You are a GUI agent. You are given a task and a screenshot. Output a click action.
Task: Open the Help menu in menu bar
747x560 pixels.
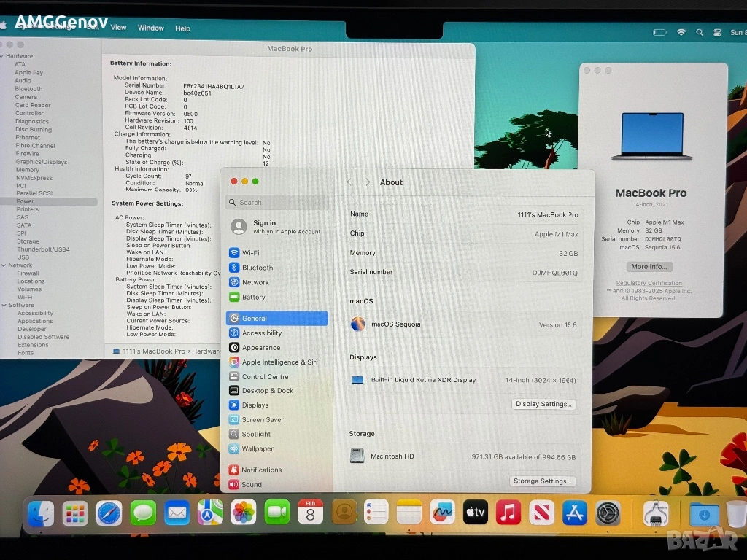tap(182, 28)
